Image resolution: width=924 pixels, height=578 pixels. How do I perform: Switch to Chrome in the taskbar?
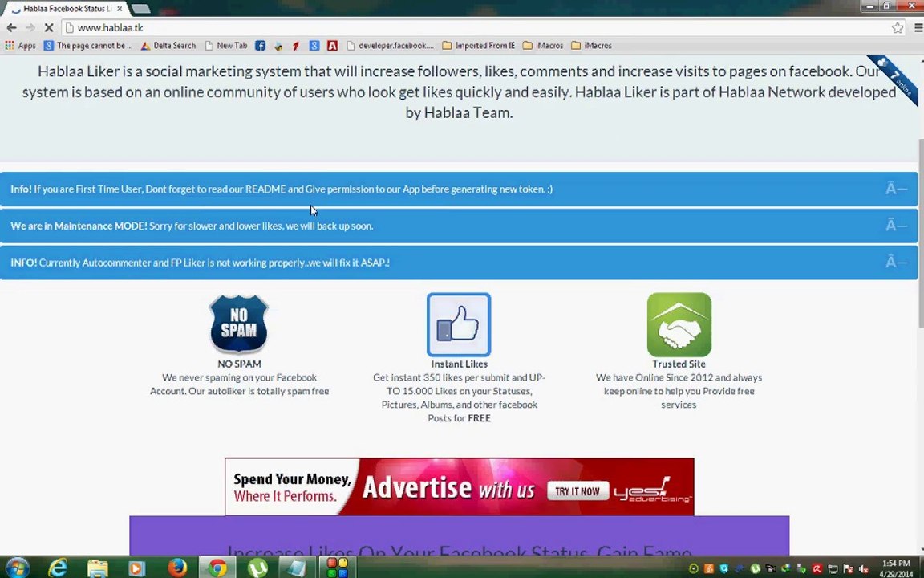(x=217, y=568)
